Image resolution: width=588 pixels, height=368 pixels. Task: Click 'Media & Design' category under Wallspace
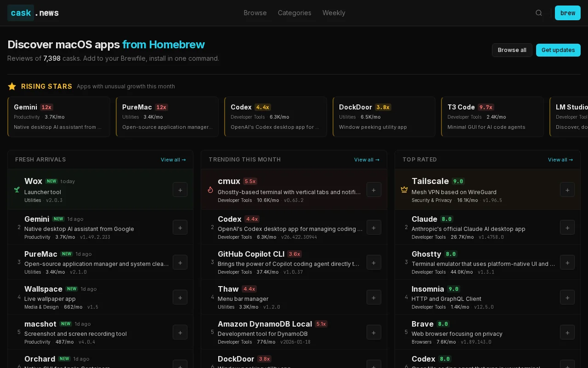[x=41, y=307]
